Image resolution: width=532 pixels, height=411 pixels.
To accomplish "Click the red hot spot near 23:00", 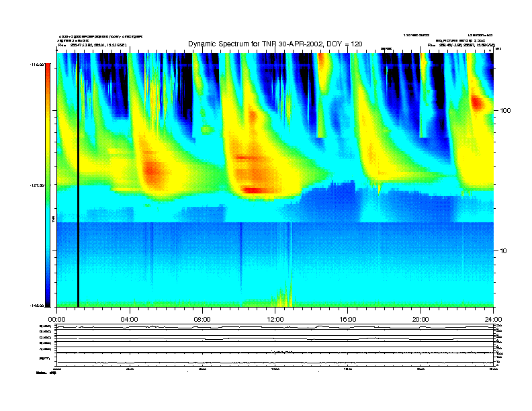I will [478, 102].
